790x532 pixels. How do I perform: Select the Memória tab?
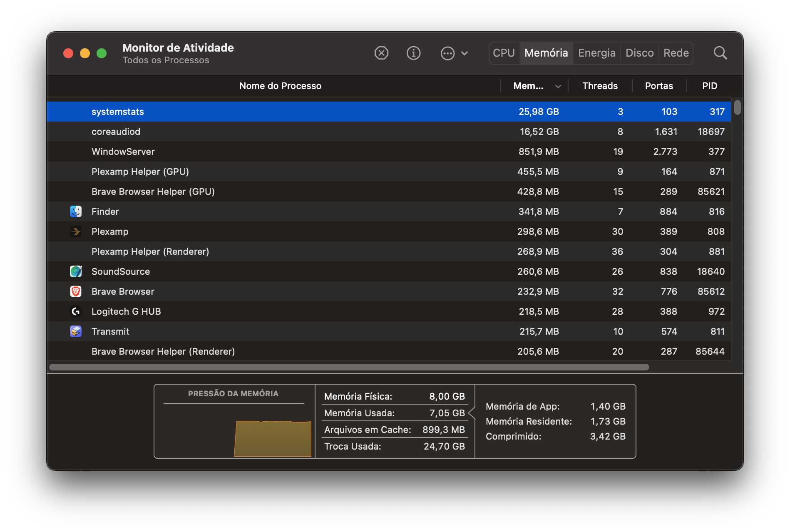tap(546, 53)
